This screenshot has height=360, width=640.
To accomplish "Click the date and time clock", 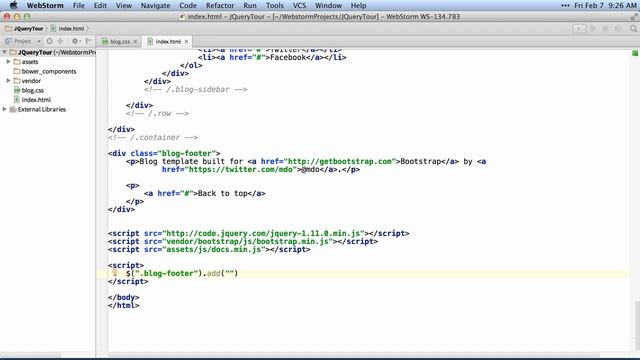I will coord(605,5).
